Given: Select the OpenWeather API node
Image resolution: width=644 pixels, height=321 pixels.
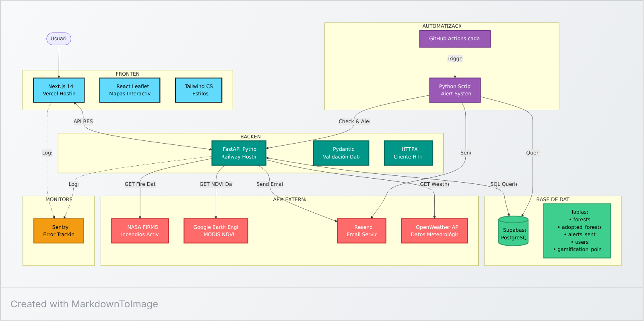Looking at the screenshot, I should [x=434, y=231].
